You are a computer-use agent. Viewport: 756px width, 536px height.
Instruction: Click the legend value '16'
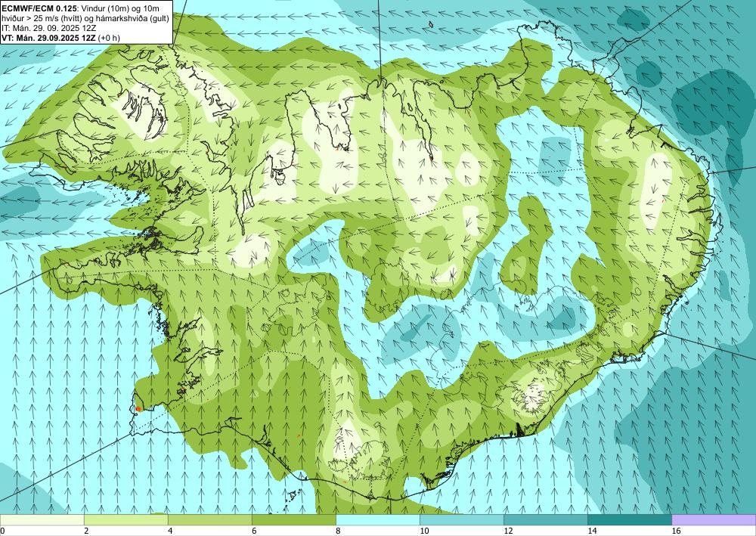[x=676, y=531]
